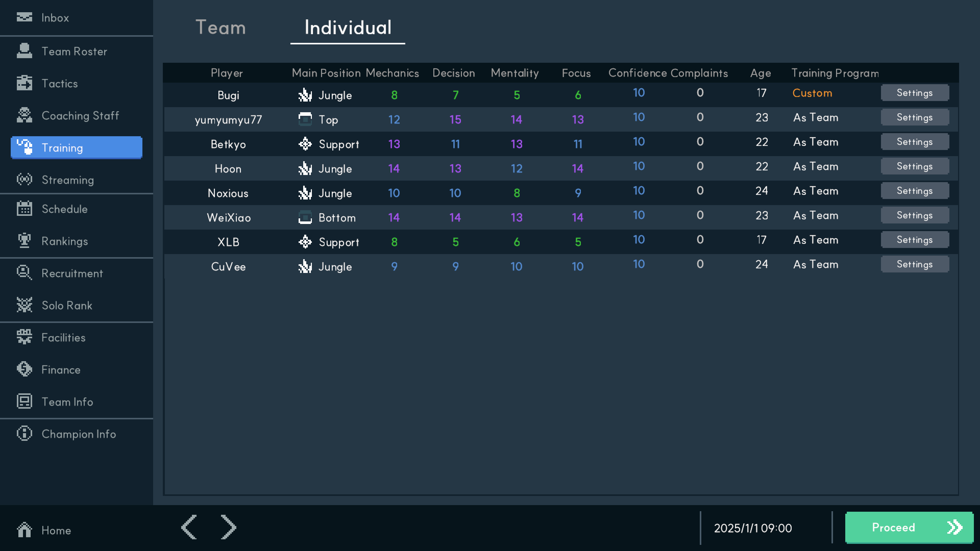The image size is (980, 551).
Task: Click Bugi's Custom training program label
Action: point(812,93)
